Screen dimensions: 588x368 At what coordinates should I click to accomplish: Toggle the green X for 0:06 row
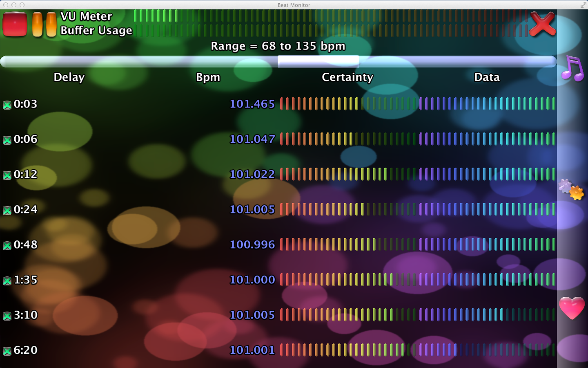[7, 140]
